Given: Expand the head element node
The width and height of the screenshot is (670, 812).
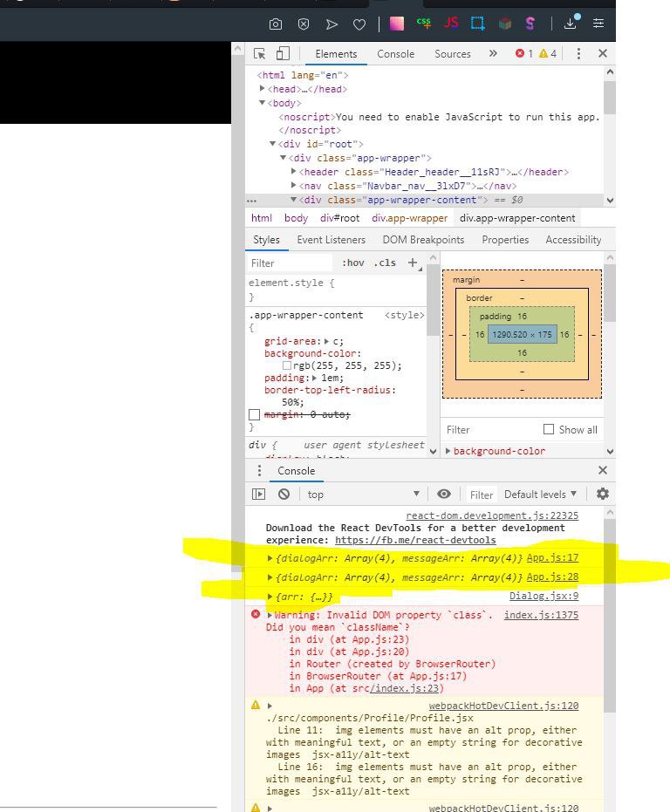Looking at the screenshot, I should click(263, 89).
